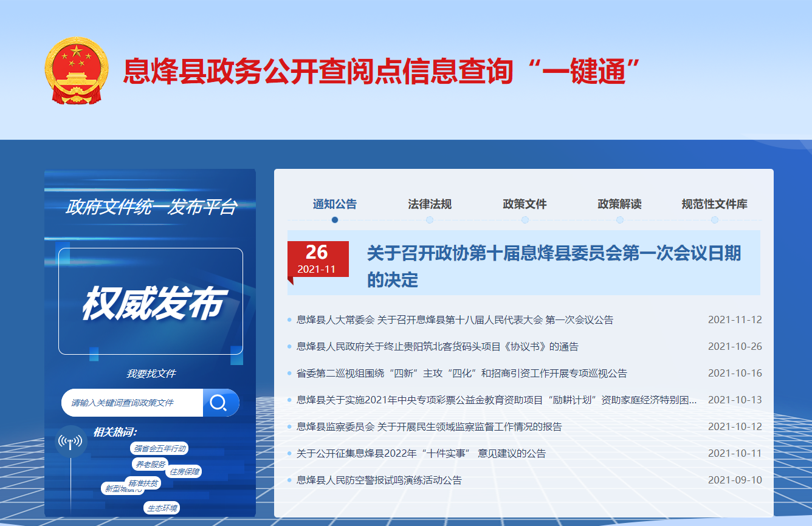Open the 政策文件 tab
812x526 pixels.
tap(525, 205)
